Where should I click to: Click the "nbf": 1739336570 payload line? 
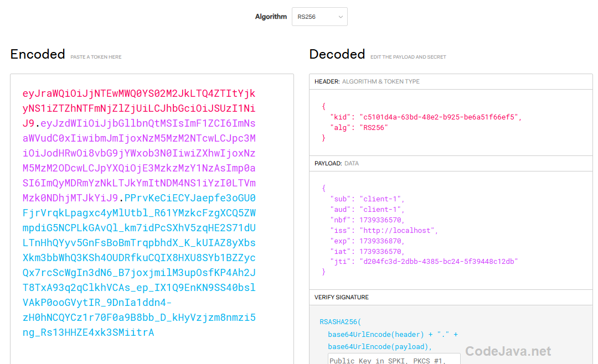(367, 220)
